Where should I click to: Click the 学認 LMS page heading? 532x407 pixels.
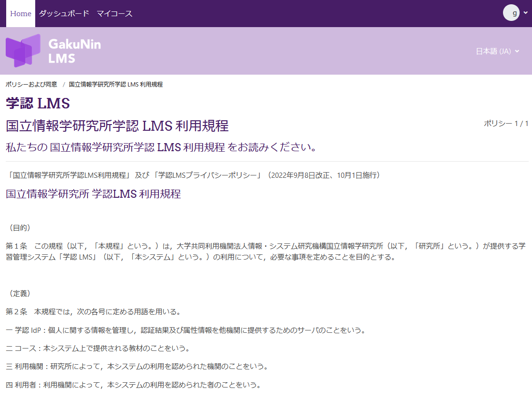tap(38, 103)
